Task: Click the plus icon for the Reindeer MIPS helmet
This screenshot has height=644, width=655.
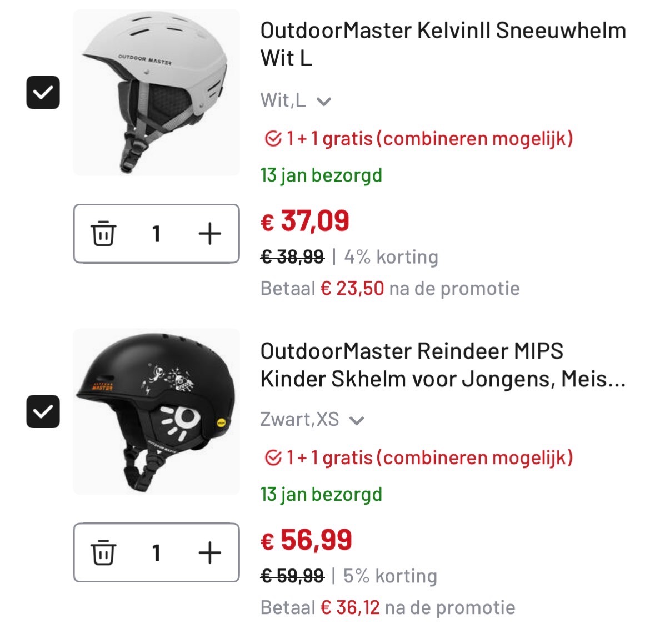Action: [210, 552]
